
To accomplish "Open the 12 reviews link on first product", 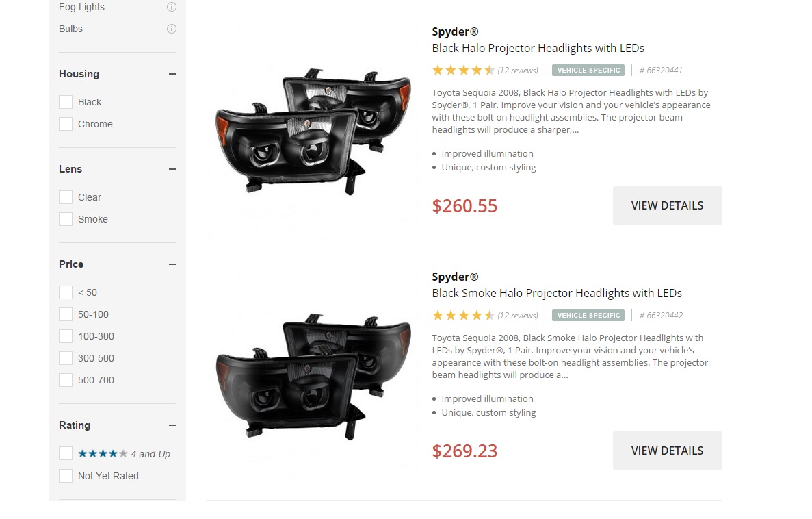I will pos(518,70).
